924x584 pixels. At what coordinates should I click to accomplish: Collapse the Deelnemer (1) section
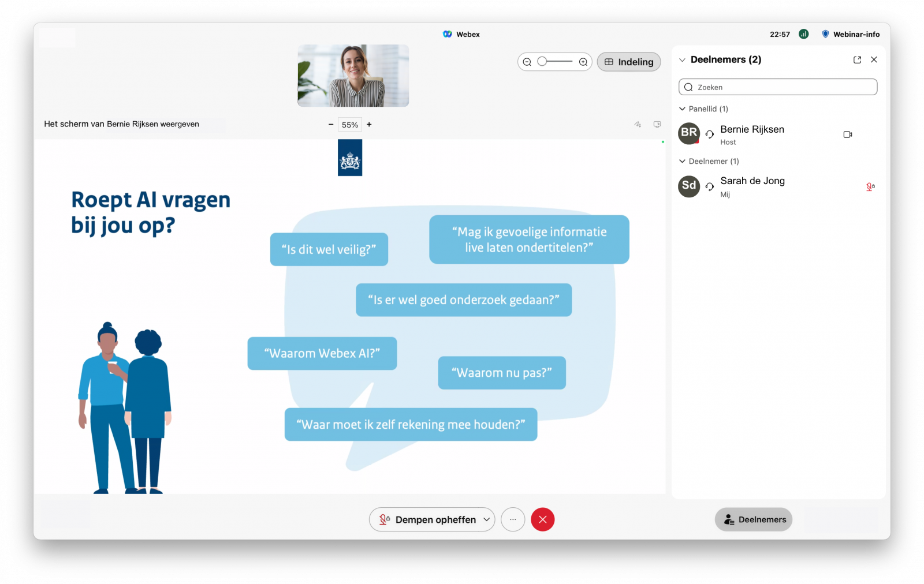click(683, 161)
